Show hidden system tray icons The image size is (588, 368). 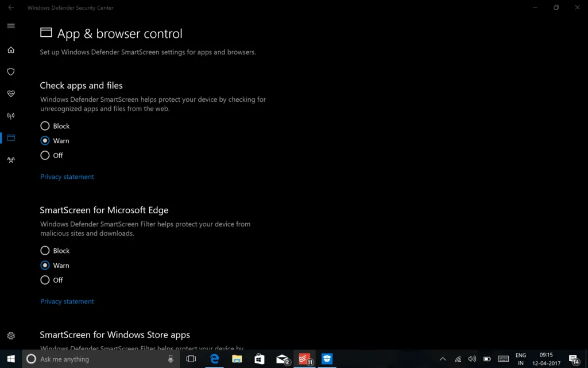tap(443, 359)
